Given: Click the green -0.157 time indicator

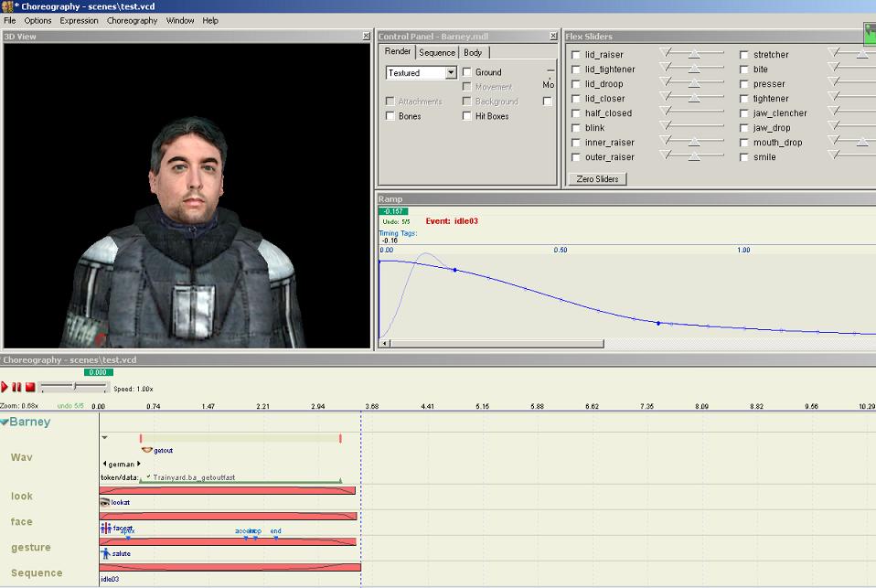Looking at the screenshot, I should 393,211.
